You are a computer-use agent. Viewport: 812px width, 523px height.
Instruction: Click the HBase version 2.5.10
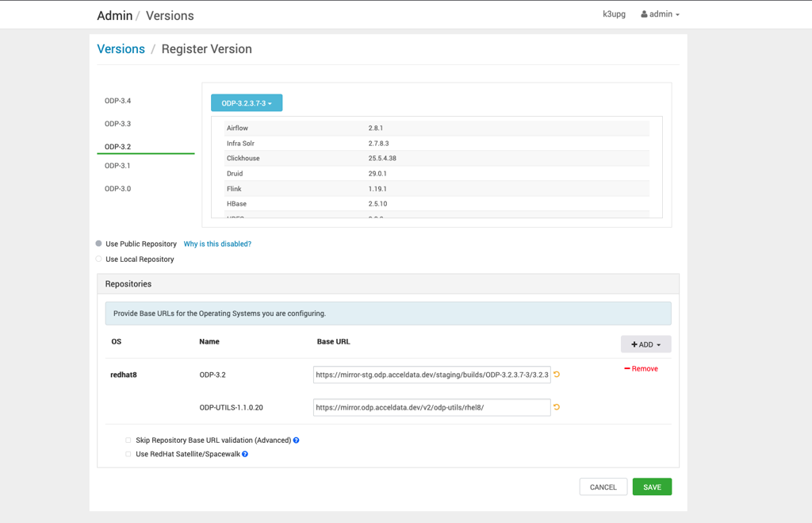click(377, 204)
